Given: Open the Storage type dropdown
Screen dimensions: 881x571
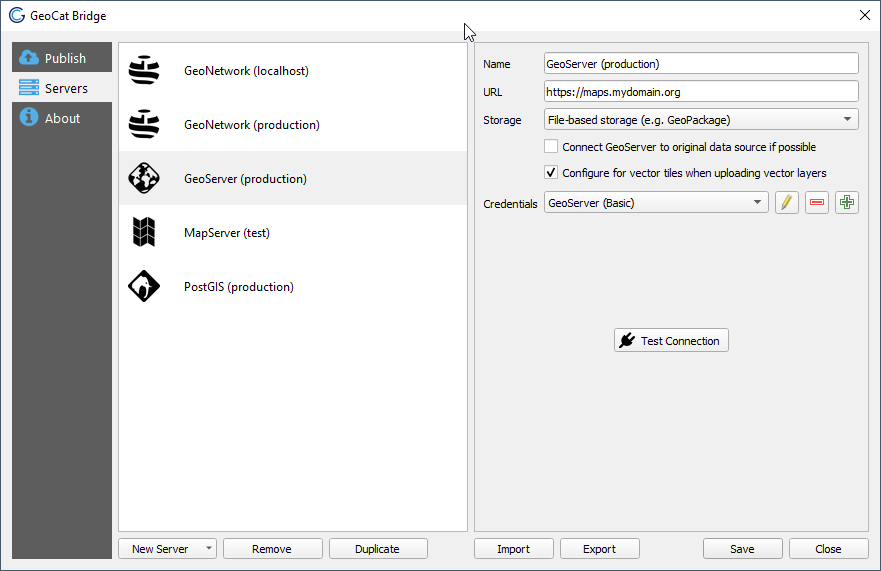Looking at the screenshot, I should point(701,120).
